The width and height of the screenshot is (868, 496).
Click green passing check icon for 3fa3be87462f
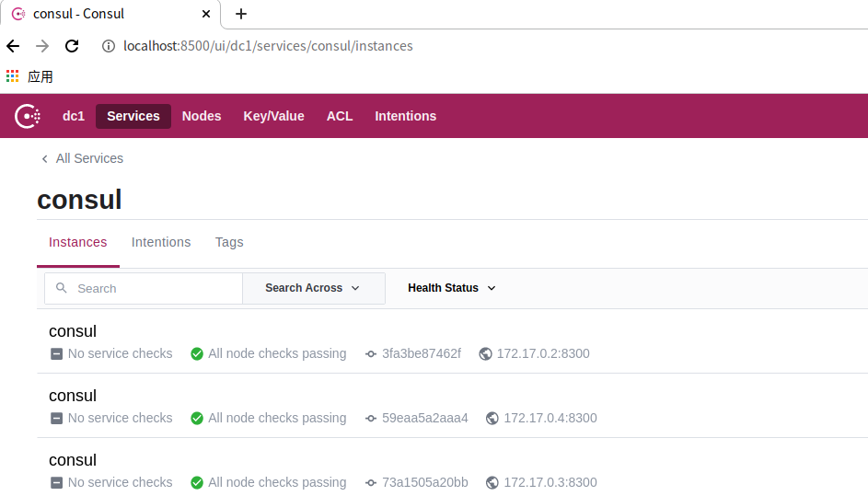(196, 353)
